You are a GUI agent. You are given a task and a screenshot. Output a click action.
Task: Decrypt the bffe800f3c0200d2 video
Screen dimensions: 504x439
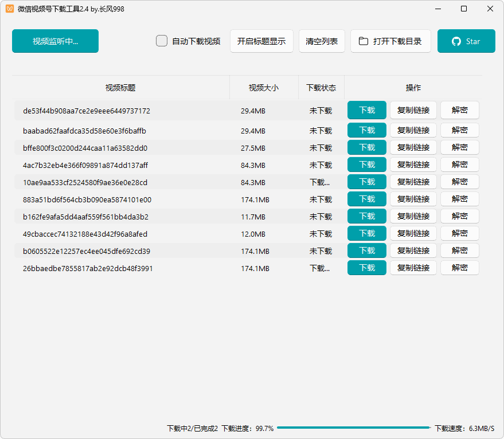tap(459, 147)
